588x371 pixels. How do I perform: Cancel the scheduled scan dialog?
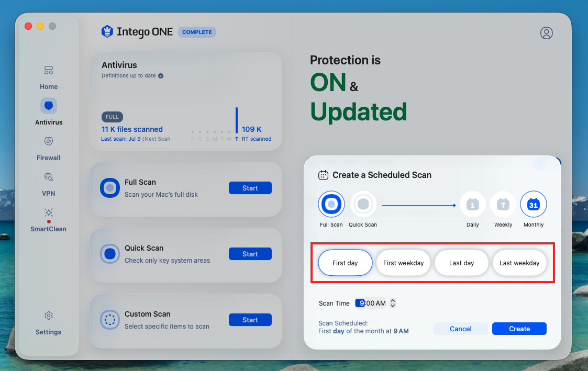pos(460,329)
